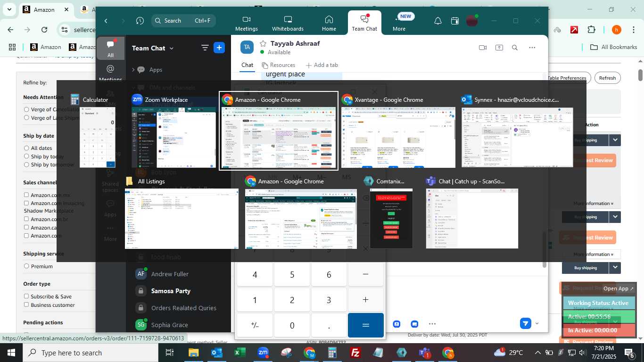The width and height of the screenshot is (644, 362).
Task: Open send options chevron beside send button
Action: coord(537,323)
